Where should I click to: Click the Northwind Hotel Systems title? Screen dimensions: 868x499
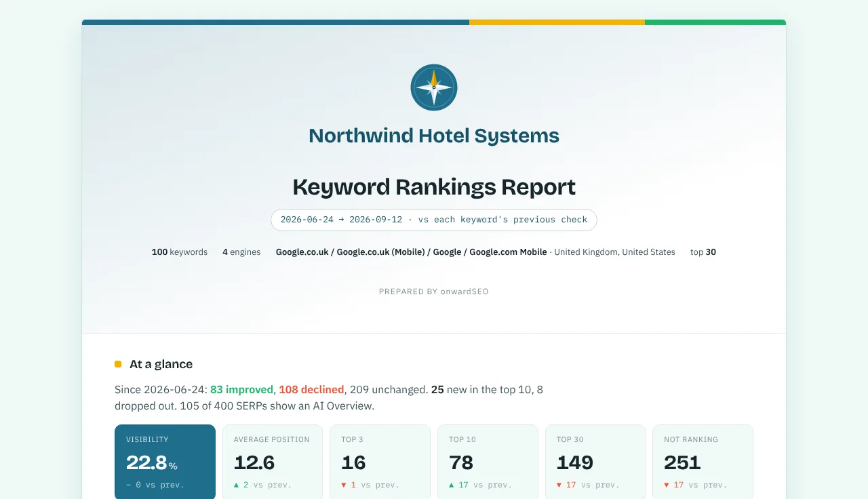tap(434, 136)
